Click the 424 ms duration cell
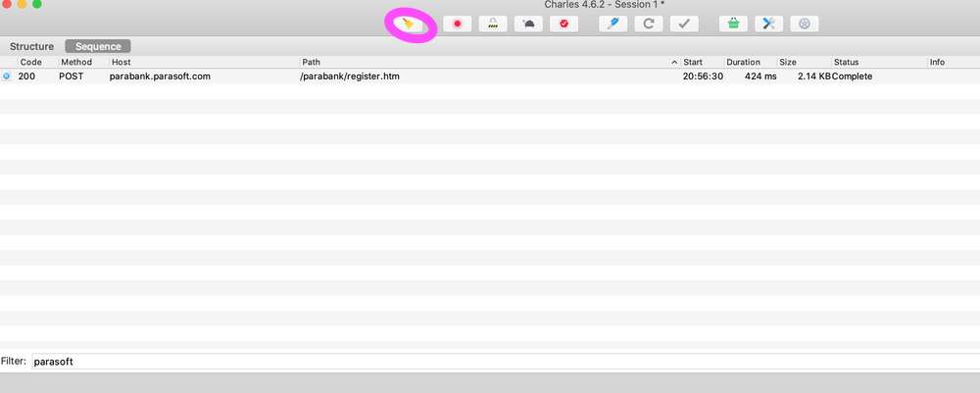 tap(760, 76)
